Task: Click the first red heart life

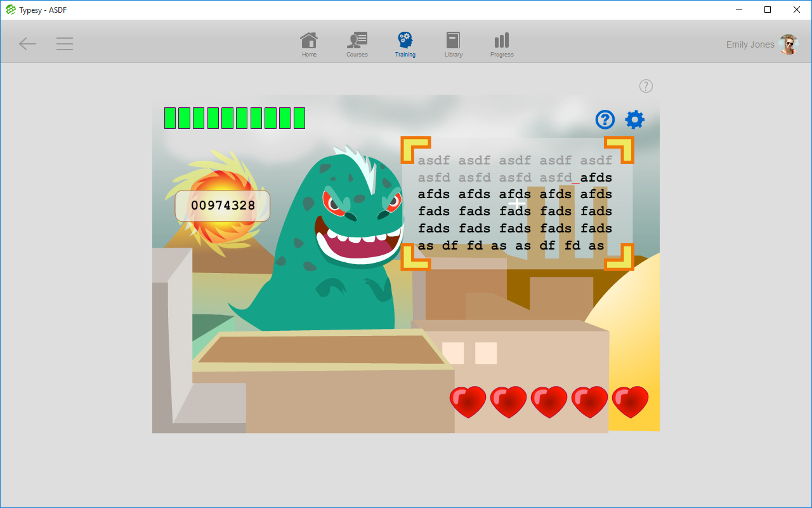Action: click(468, 402)
